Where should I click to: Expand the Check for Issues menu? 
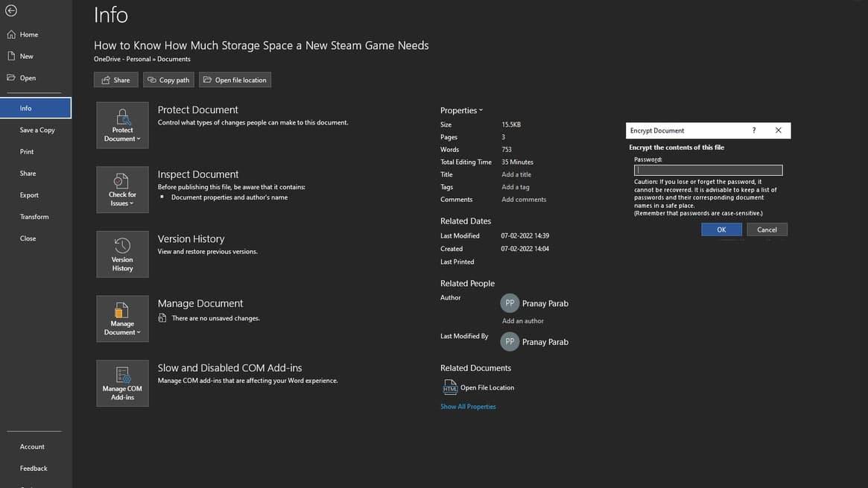122,190
